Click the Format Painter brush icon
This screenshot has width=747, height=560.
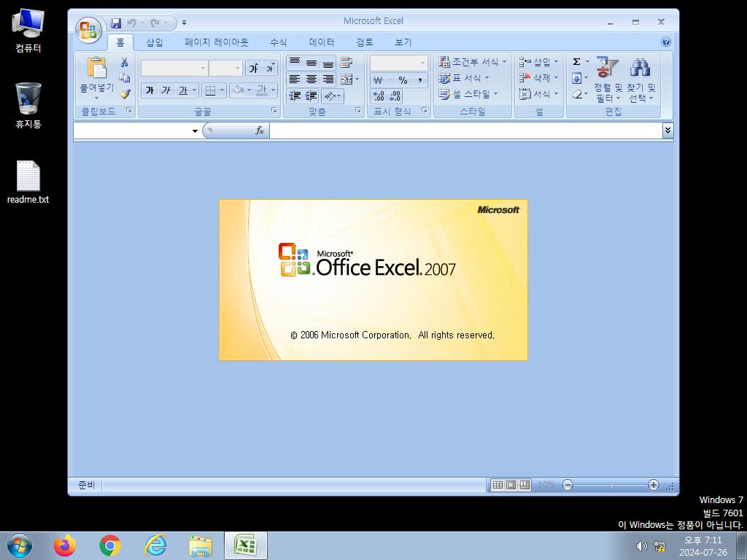[124, 94]
